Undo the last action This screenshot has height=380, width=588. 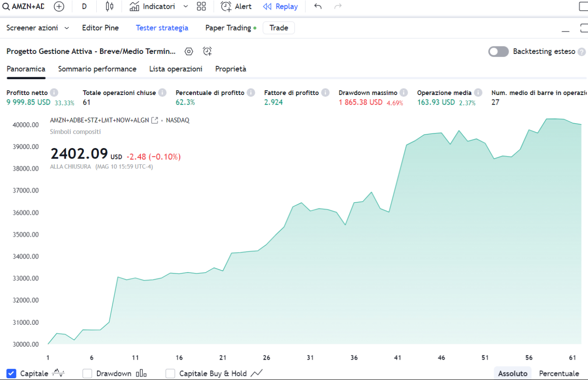coord(318,7)
